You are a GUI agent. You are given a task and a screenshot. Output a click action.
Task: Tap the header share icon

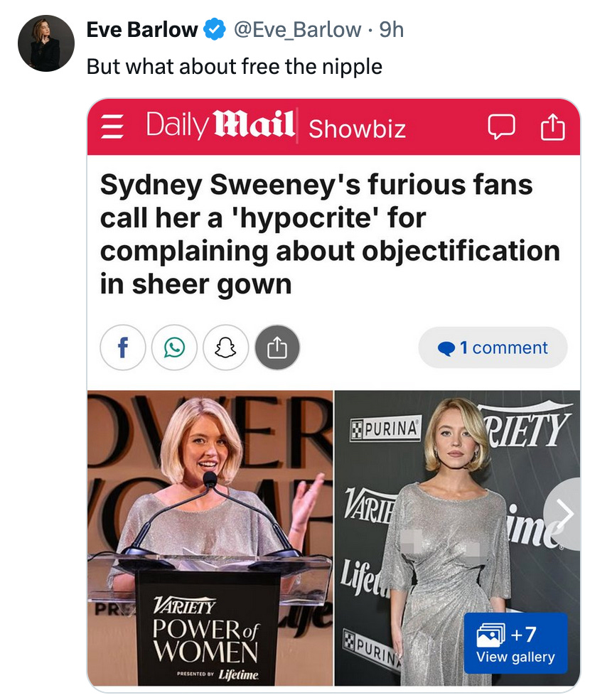(x=553, y=126)
